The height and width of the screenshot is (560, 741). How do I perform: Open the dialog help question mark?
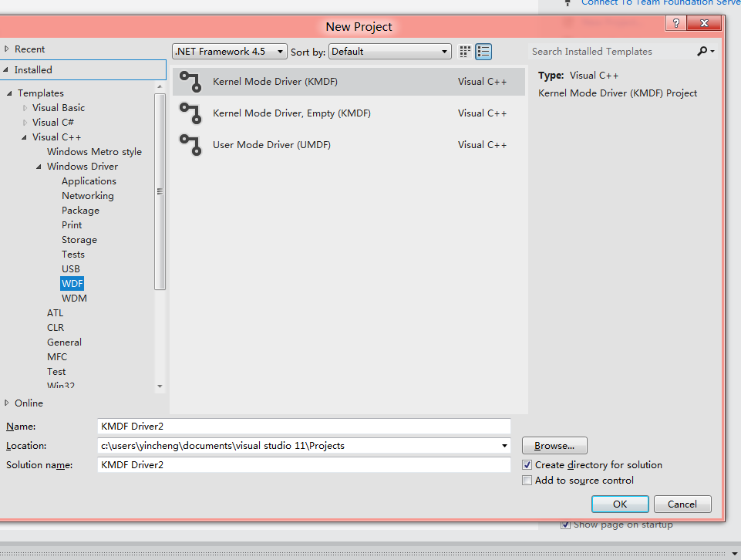[675, 23]
